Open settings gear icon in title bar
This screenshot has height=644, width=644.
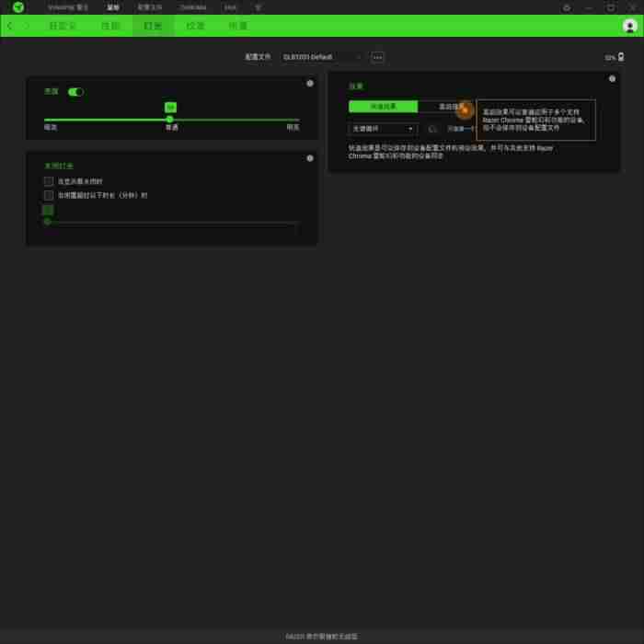click(567, 7)
